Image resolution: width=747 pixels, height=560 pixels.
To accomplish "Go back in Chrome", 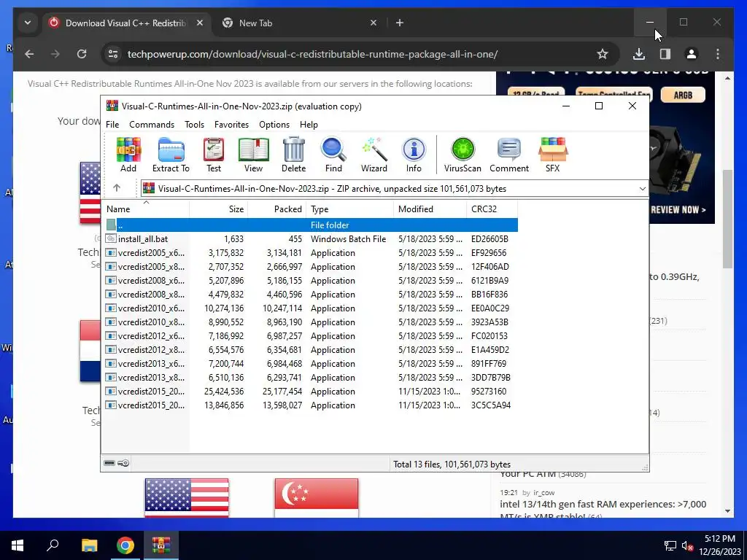I will 29,54.
